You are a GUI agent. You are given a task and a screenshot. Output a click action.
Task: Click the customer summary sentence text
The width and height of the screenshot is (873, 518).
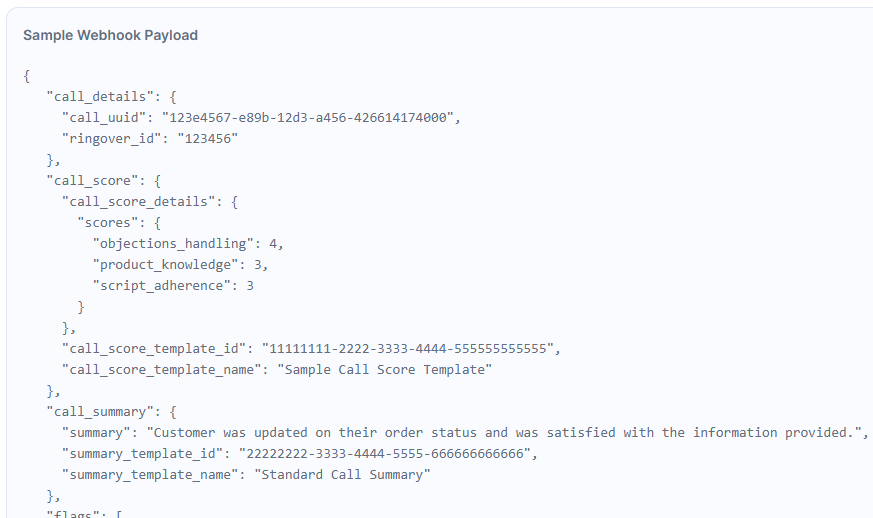click(x=504, y=433)
